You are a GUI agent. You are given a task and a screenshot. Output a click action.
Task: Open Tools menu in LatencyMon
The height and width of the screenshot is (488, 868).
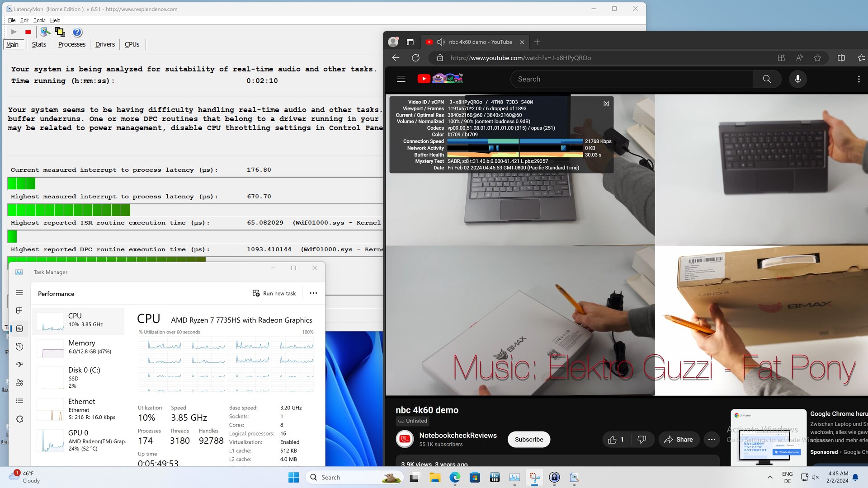(39, 20)
